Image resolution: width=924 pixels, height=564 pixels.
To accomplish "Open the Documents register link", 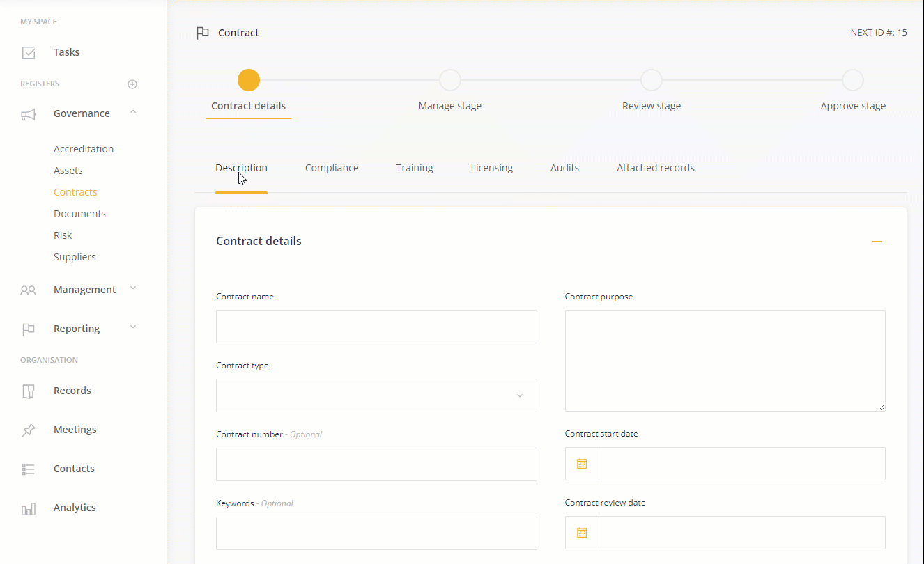I will (x=79, y=214).
